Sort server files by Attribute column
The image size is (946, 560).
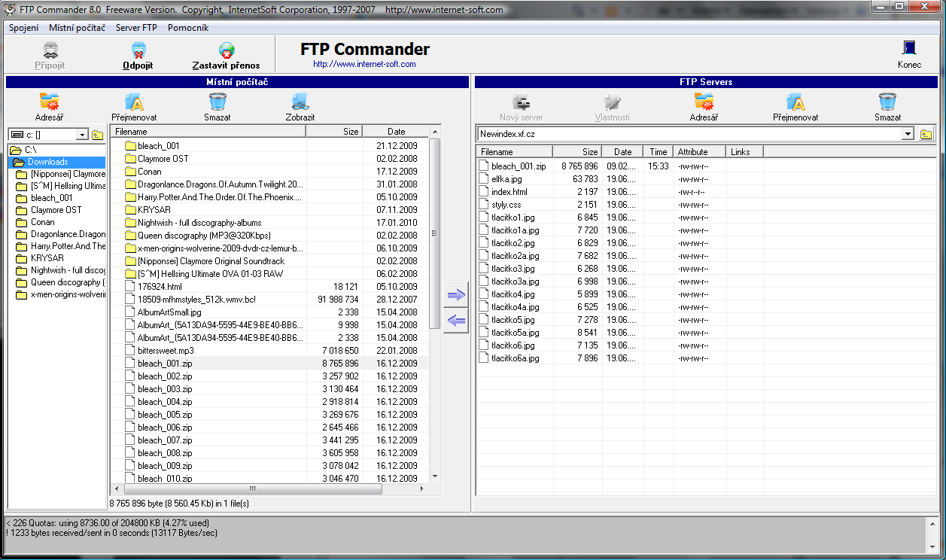[x=700, y=152]
